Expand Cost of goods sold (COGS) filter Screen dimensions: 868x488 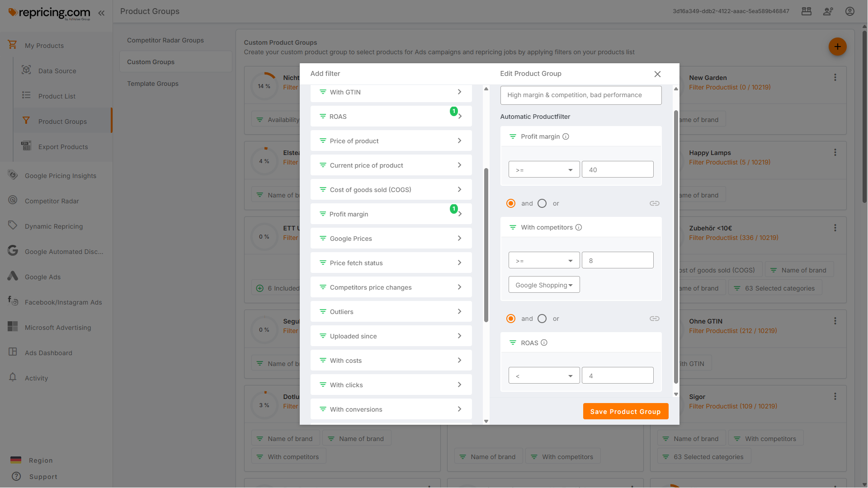[391, 190]
